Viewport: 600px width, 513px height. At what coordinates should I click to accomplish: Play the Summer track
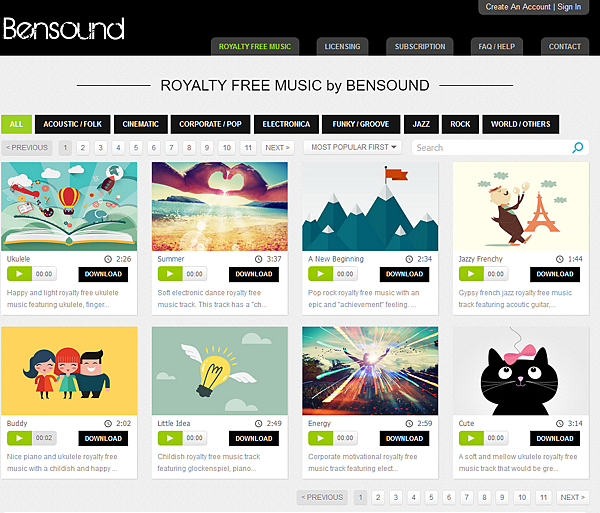pyautogui.click(x=170, y=274)
